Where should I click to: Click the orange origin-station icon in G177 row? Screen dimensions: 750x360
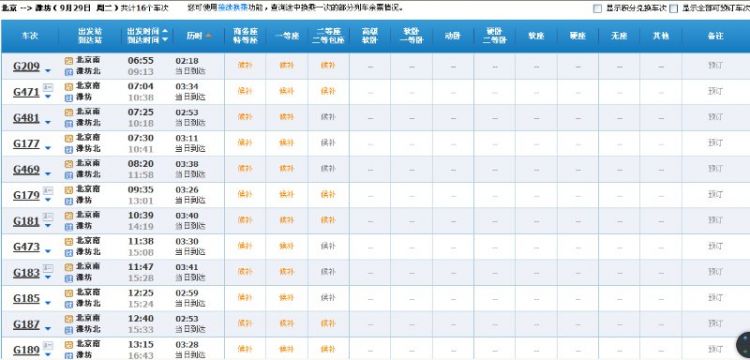(x=69, y=138)
